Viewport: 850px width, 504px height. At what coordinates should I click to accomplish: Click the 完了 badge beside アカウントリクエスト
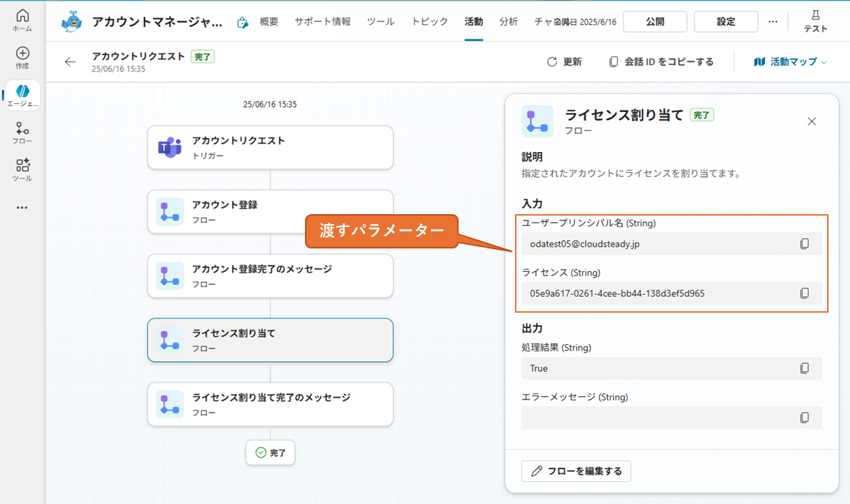tap(203, 56)
